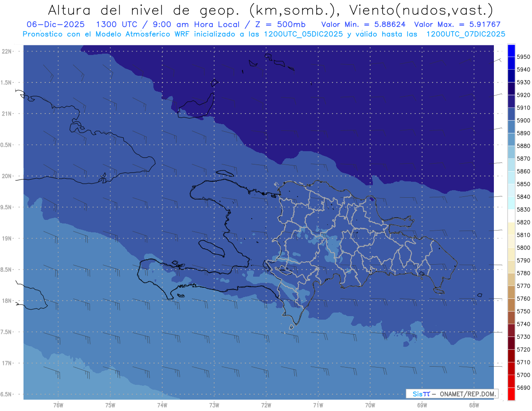Click the 5900 colorbar value label
Image resolution: width=532 pixels, height=411 pixels.
pos(523,121)
